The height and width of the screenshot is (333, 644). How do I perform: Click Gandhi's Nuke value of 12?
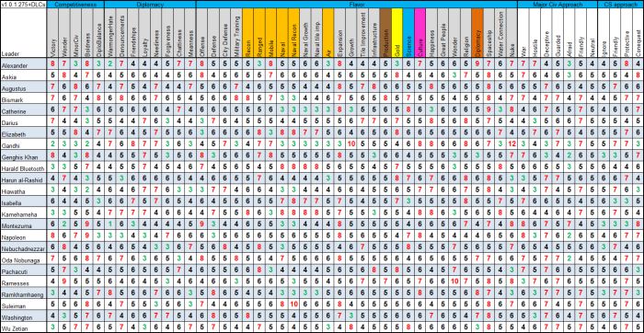tap(512, 144)
